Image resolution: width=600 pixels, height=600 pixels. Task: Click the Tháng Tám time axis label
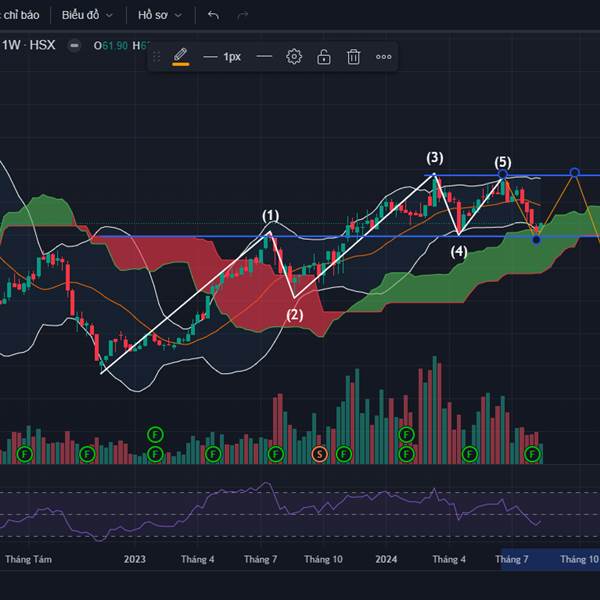(x=28, y=559)
